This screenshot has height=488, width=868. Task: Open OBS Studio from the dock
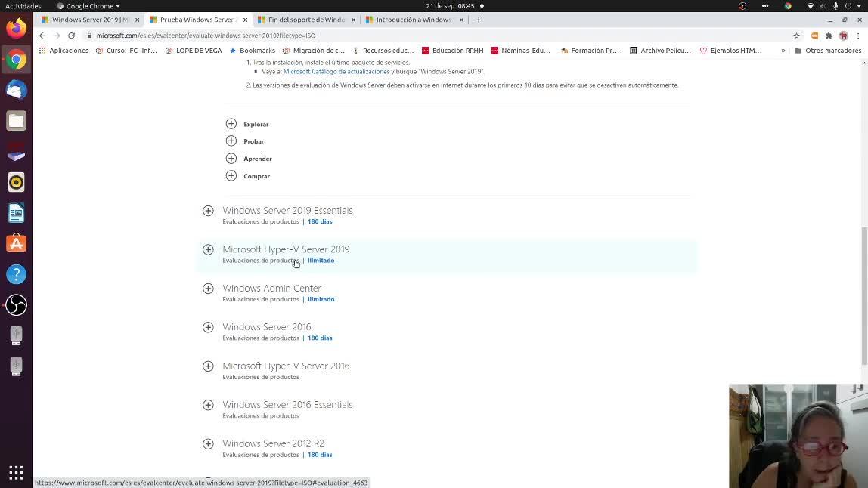click(16, 305)
